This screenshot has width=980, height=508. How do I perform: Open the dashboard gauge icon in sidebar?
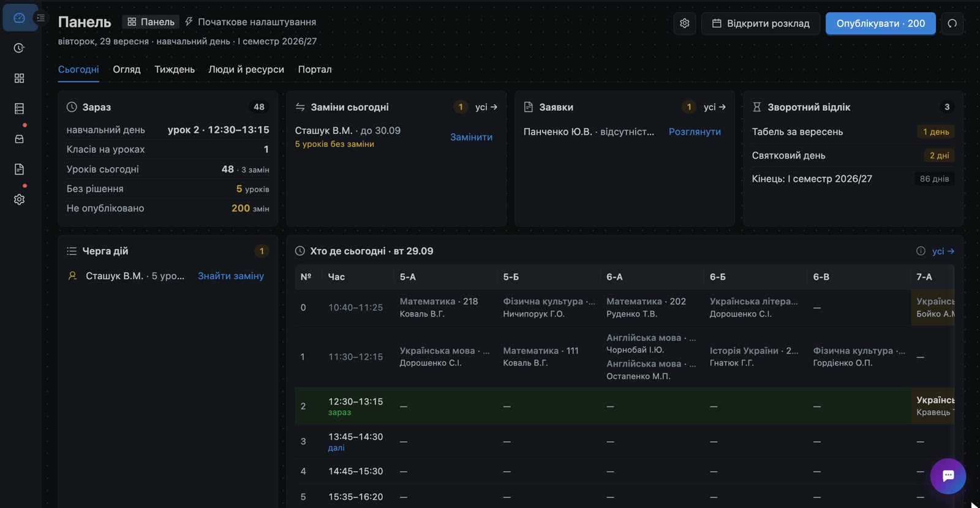click(x=19, y=18)
